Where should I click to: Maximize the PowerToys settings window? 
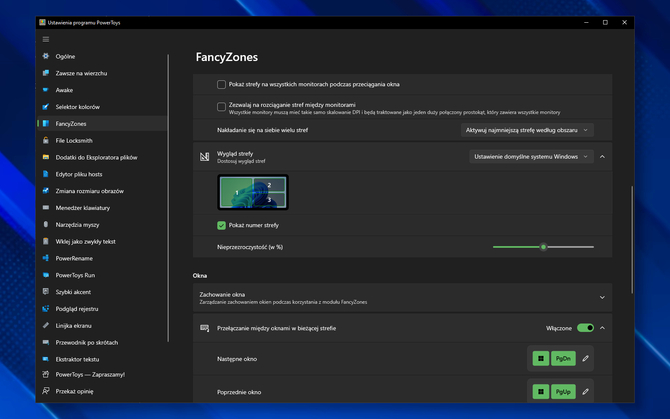pyautogui.click(x=605, y=22)
